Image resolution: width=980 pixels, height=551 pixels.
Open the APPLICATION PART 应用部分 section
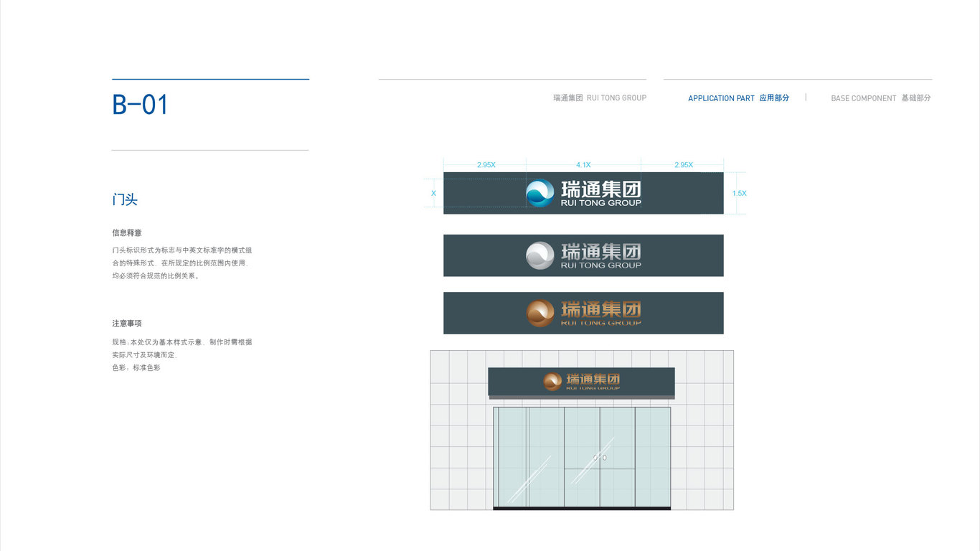tap(738, 98)
